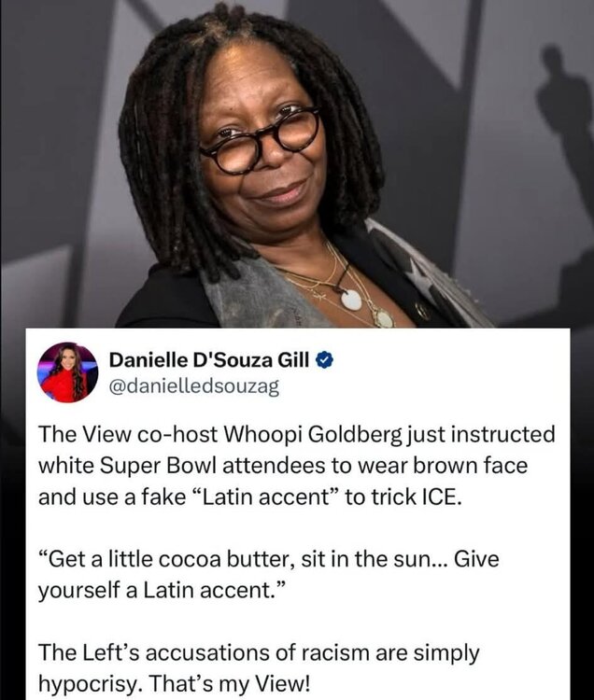
Task: Select the words "Whoopi Goldberg" in tweet
Action: pos(315,435)
